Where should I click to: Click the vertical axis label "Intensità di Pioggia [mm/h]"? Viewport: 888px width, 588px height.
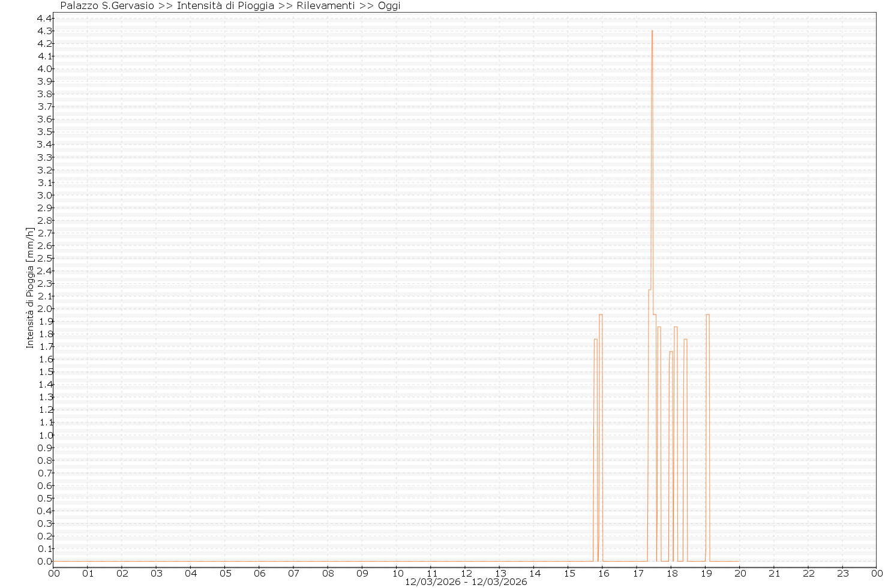30,287
